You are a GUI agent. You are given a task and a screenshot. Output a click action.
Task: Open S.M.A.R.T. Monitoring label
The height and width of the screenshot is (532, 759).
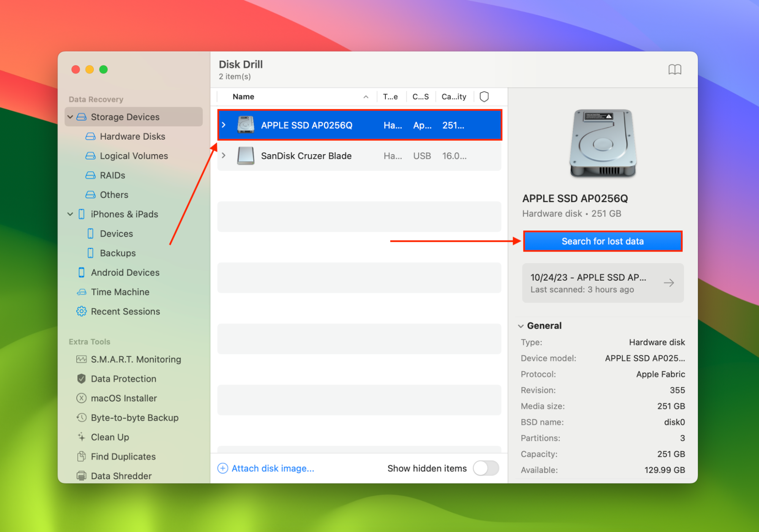pos(136,359)
